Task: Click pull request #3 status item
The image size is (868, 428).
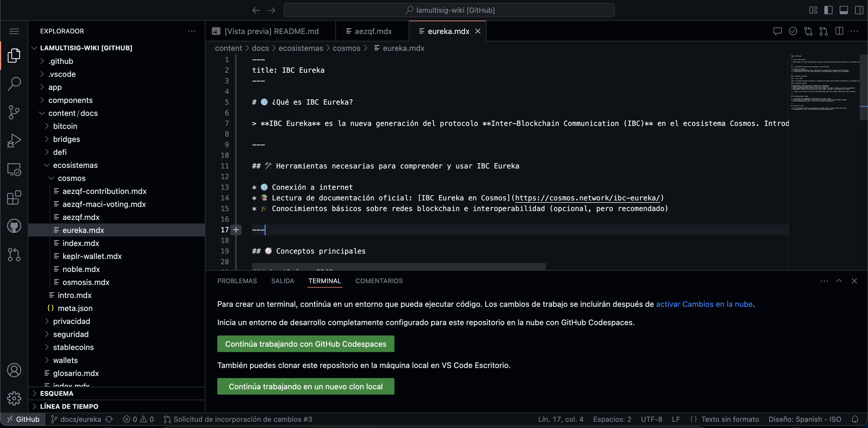Action: [x=238, y=419]
